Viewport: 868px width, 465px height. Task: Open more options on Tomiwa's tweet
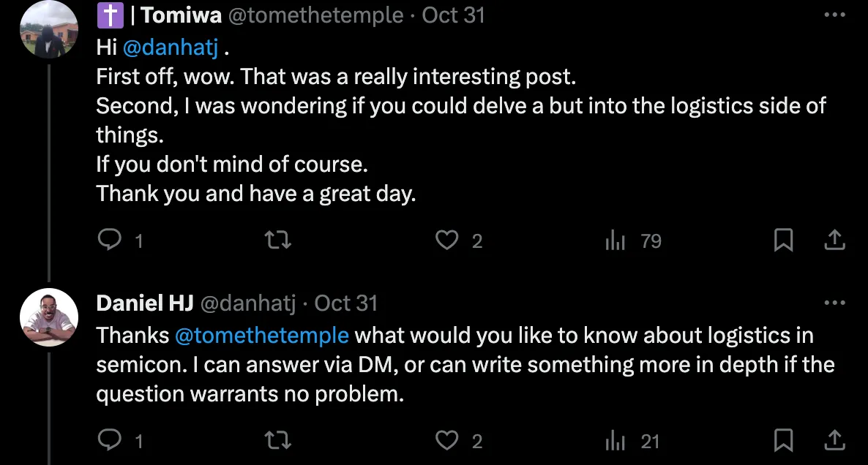[834, 15]
